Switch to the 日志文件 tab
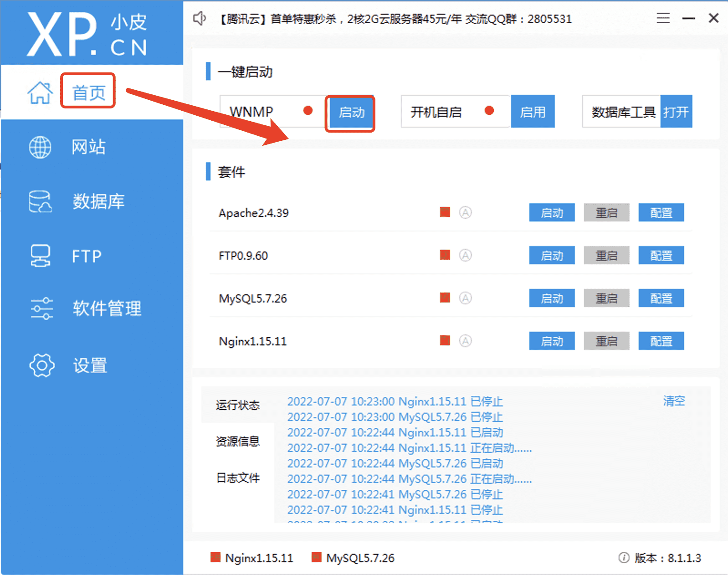Image resolution: width=728 pixels, height=575 pixels. tap(238, 477)
